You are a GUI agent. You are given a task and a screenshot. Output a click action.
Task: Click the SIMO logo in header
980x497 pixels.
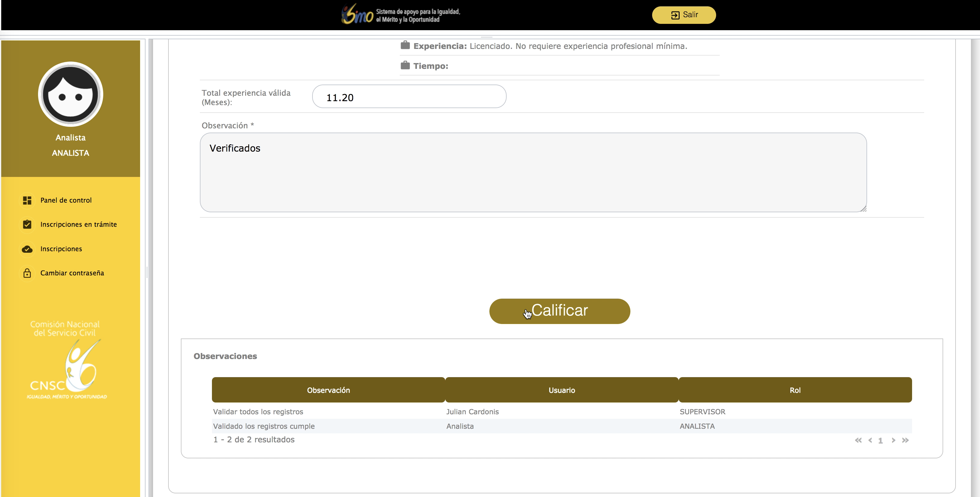click(x=400, y=14)
